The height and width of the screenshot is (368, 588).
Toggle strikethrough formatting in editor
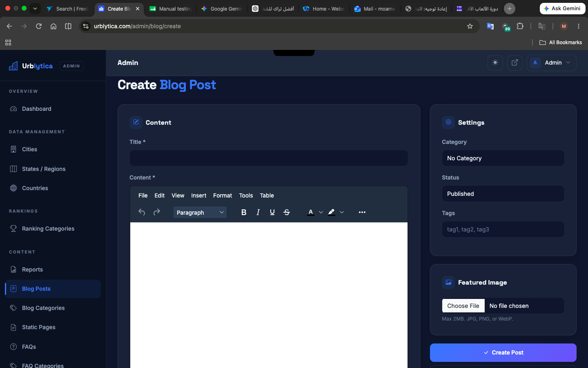[287, 212]
